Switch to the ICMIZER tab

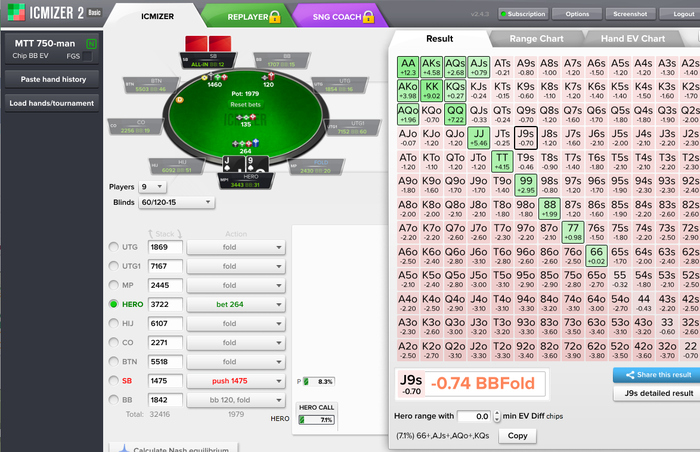[x=157, y=17]
